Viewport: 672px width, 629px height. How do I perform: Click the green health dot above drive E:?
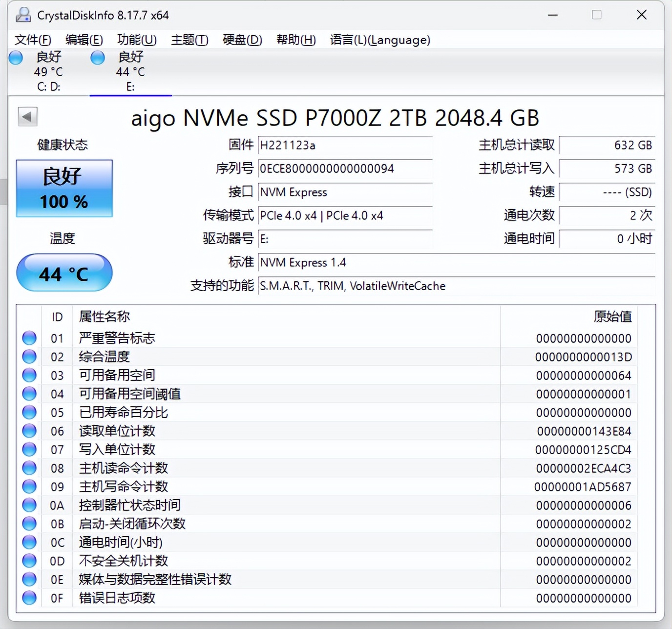tap(97, 58)
